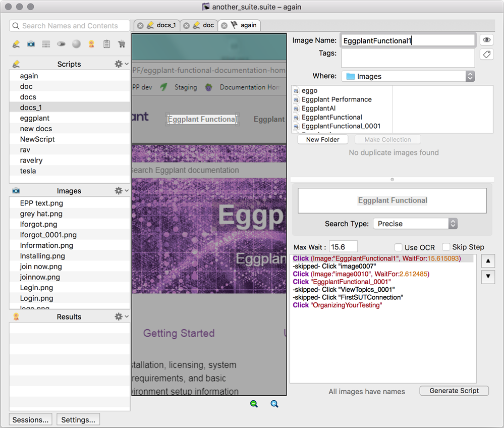Select EPP text.png in the Images list
Viewport: 504px width, 428px height.
click(70, 203)
